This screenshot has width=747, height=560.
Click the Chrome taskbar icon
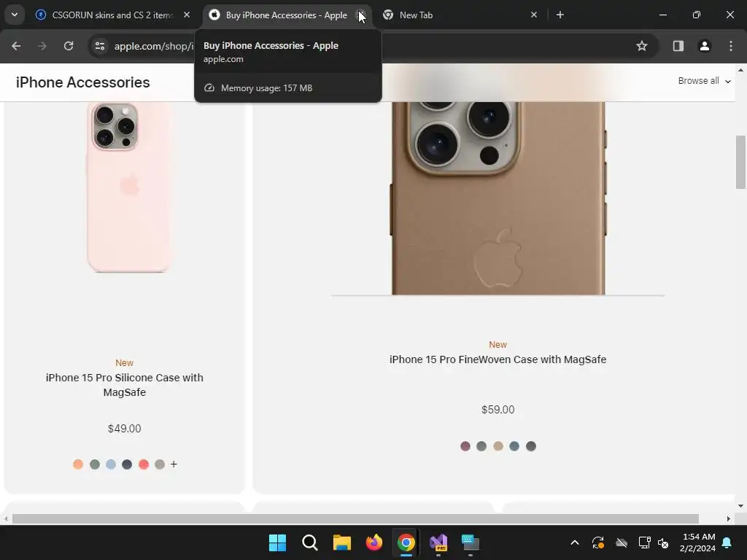pos(406,542)
